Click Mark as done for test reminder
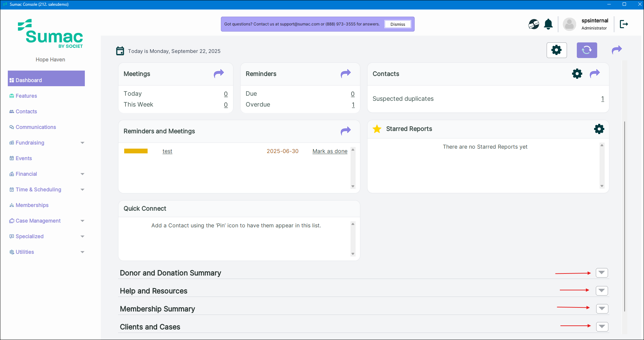The image size is (644, 340). 329,151
